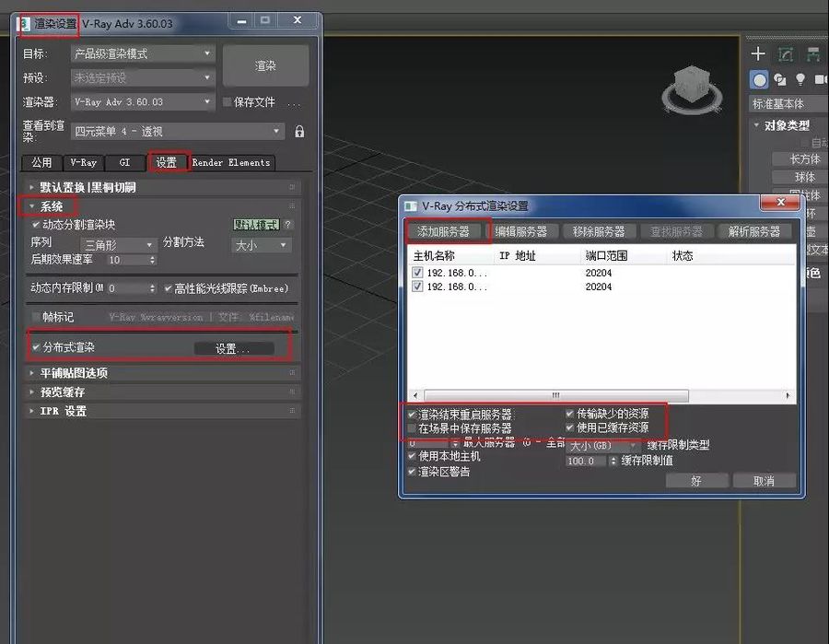Select the Shapes category icon
This screenshot has width=829, height=644.
780,80
